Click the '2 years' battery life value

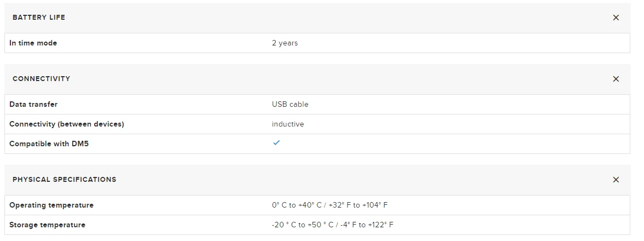[x=285, y=43]
